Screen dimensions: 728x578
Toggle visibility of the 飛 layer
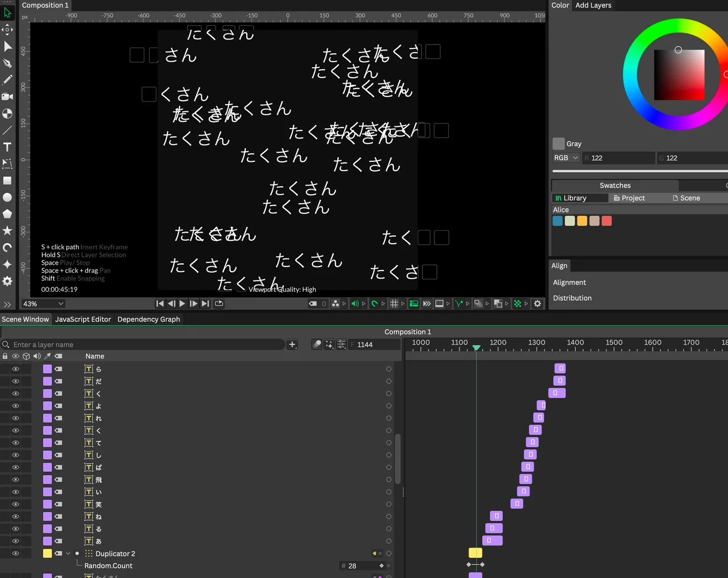pyautogui.click(x=16, y=480)
